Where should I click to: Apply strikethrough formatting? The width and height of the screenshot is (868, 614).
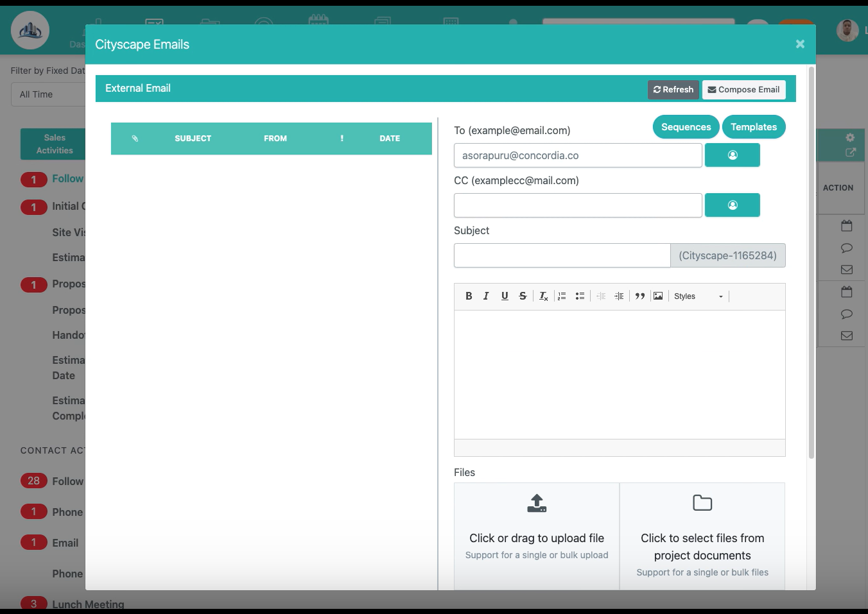point(523,296)
